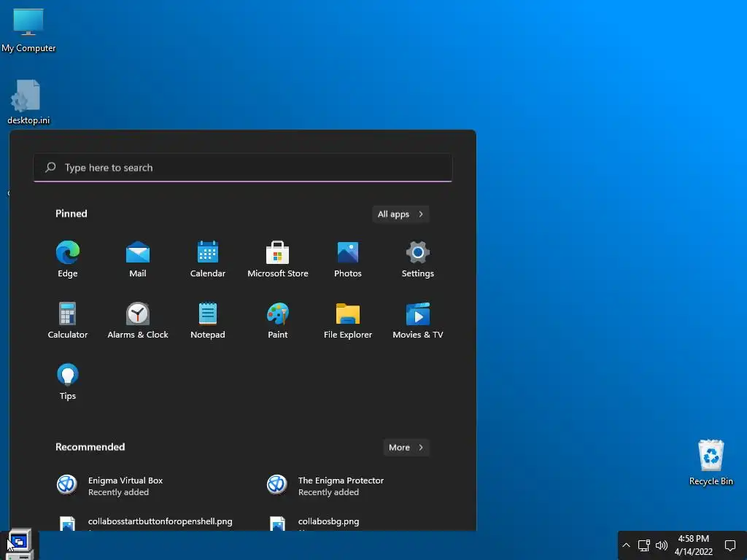Click the Type here to search box

(242, 168)
